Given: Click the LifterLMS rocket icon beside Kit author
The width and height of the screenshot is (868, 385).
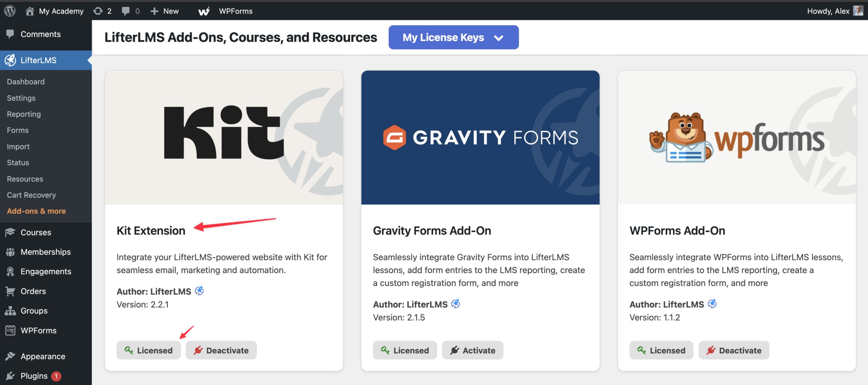Looking at the screenshot, I should [x=199, y=291].
